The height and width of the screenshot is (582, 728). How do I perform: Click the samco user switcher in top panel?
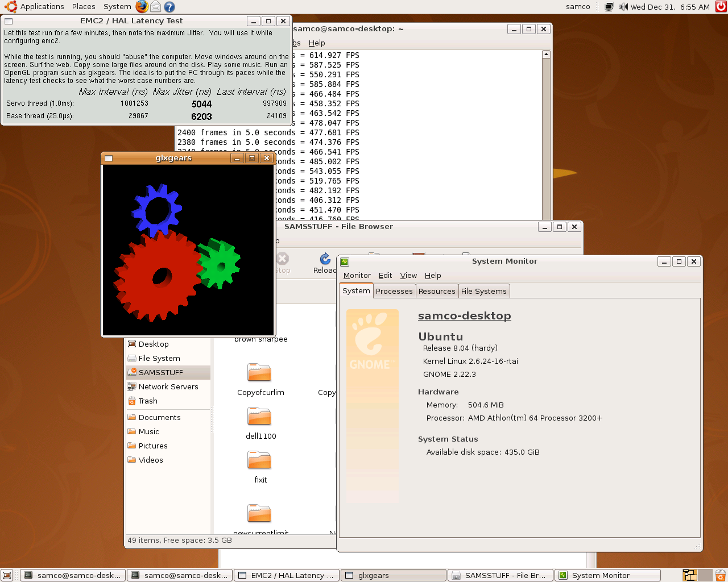coord(578,7)
